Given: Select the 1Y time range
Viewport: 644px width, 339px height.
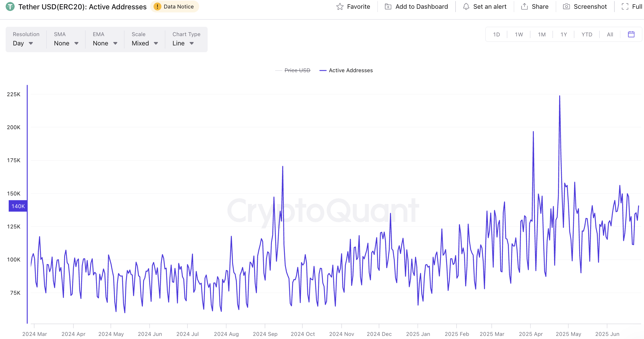Looking at the screenshot, I should point(563,34).
